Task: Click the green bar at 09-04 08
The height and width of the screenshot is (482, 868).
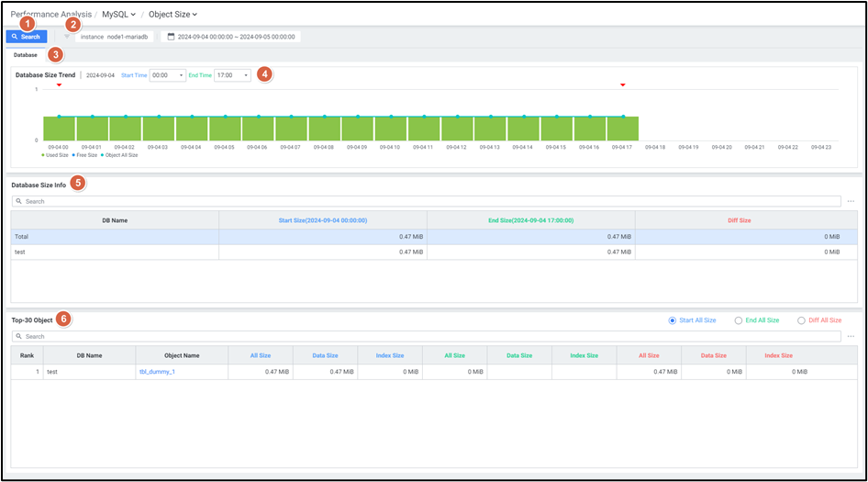Action: (x=324, y=129)
